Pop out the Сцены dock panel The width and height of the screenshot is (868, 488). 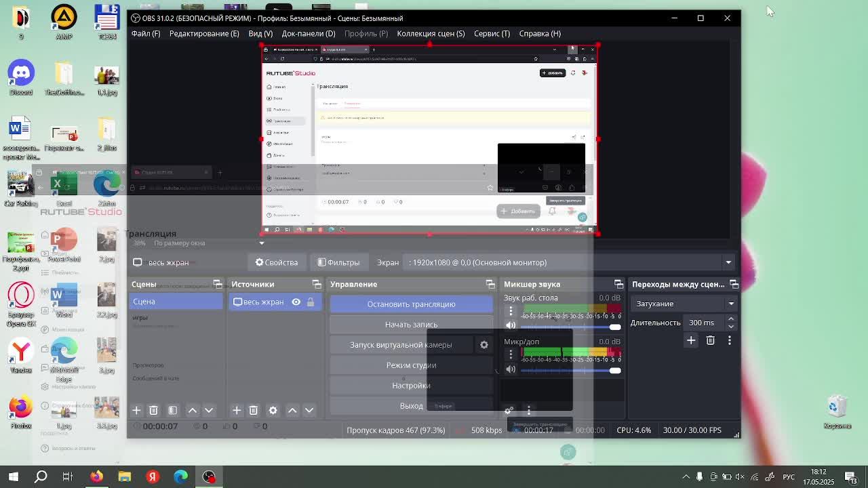coord(217,284)
